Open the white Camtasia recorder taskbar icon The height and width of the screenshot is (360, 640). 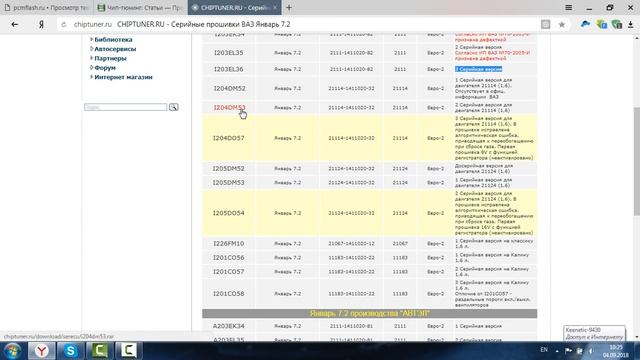(128, 351)
